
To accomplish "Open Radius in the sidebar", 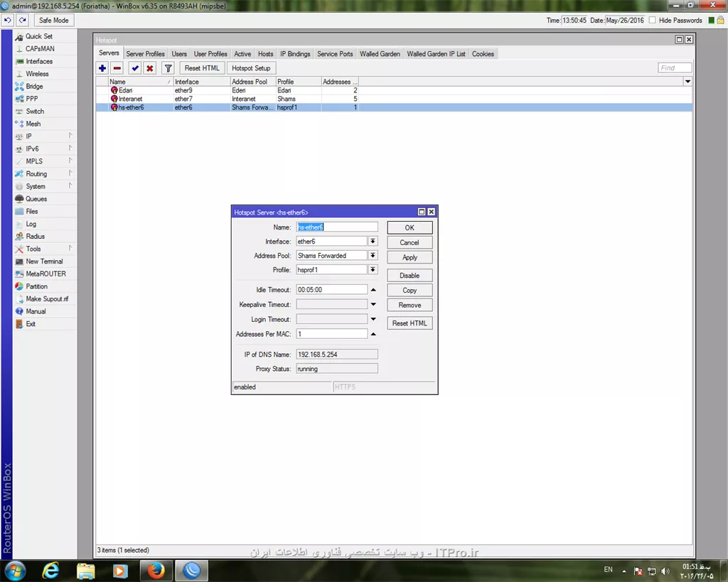I will [x=45, y=236].
